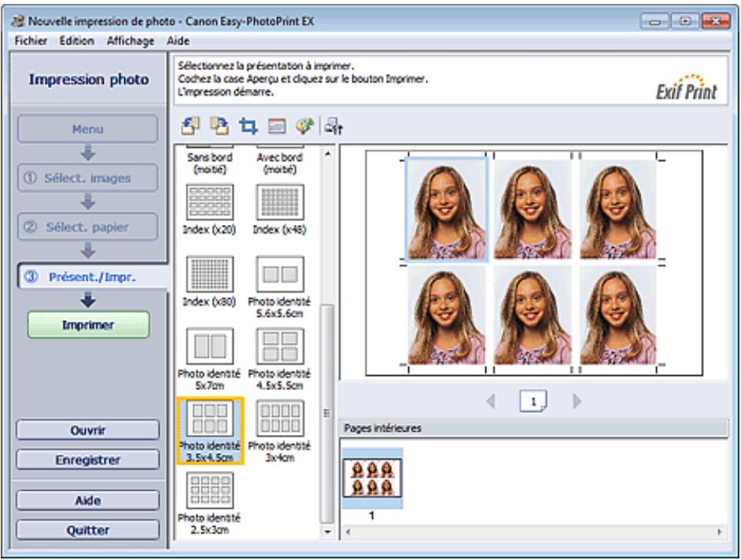Click layout list scroll down arrow
Screen dimensions: 741x560
[327, 532]
